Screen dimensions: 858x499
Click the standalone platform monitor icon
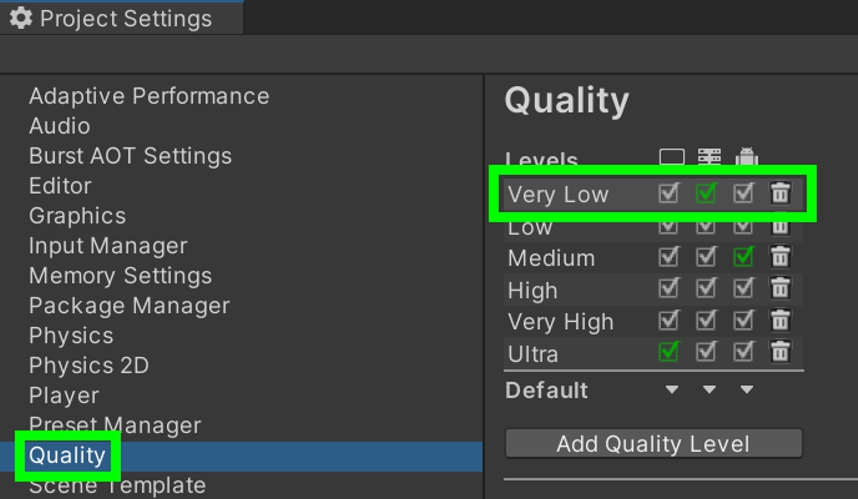tap(672, 158)
